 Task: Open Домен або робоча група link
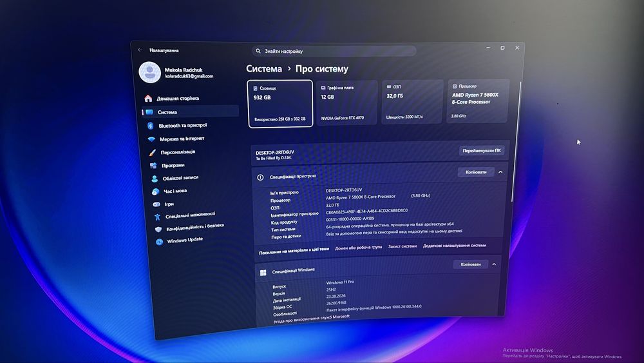358,248
